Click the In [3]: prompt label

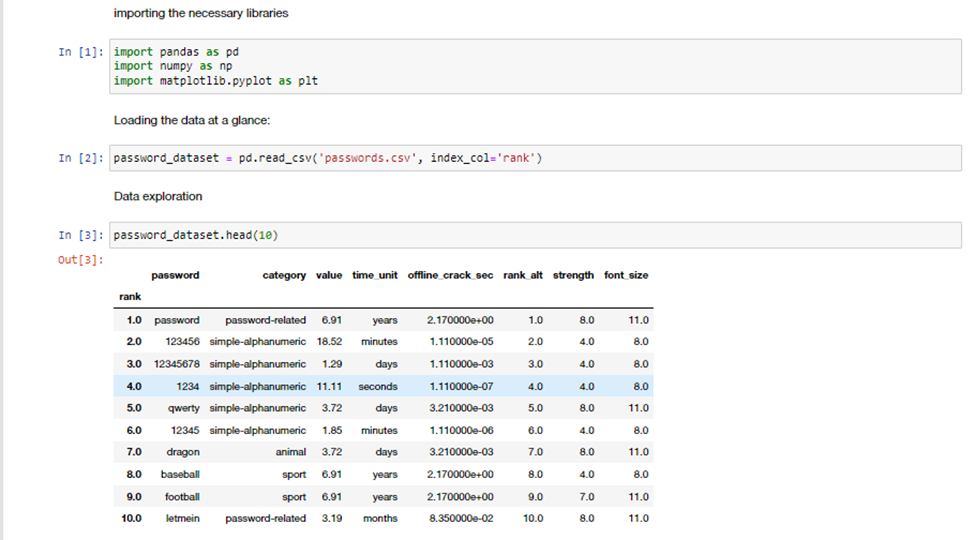pos(81,235)
